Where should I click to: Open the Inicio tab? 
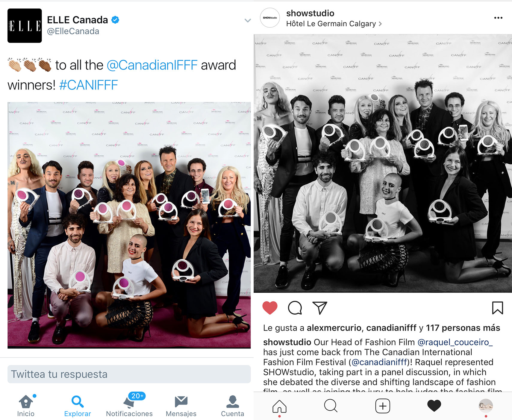[x=26, y=406]
